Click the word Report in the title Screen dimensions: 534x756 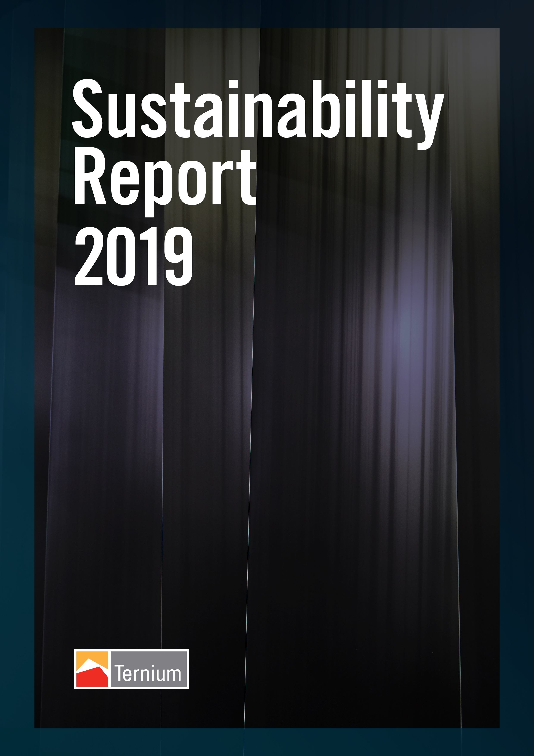click(165, 180)
